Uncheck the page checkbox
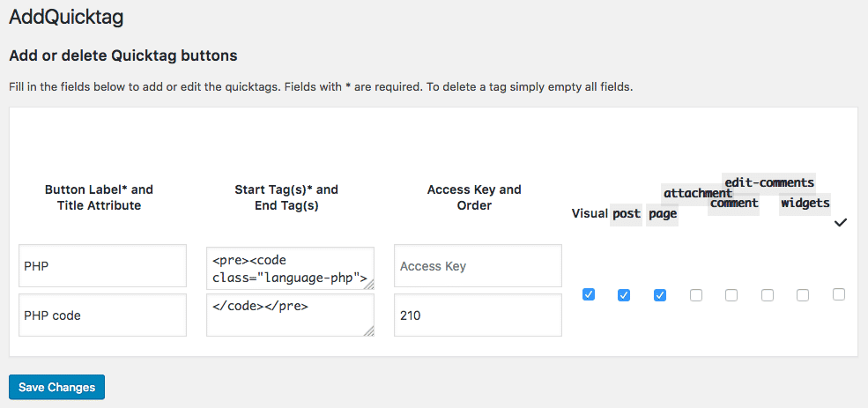The image size is (868, 408). (x=659, y=294)
